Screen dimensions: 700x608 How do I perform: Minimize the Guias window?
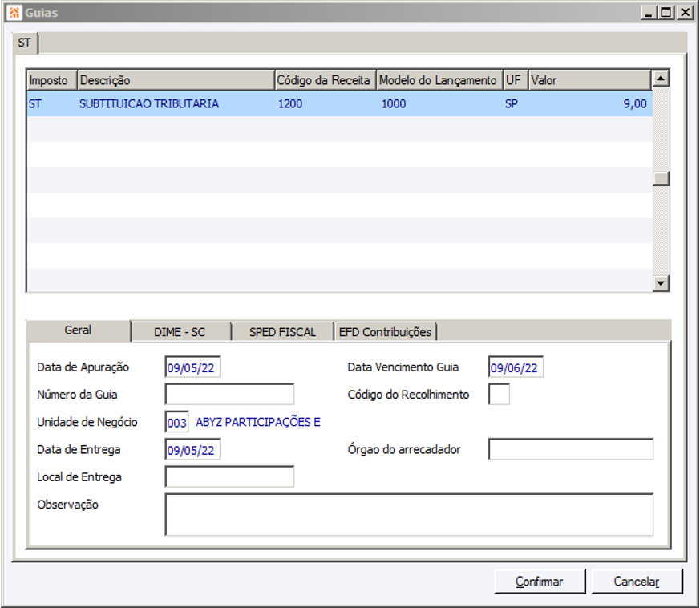tap(648, 13)
